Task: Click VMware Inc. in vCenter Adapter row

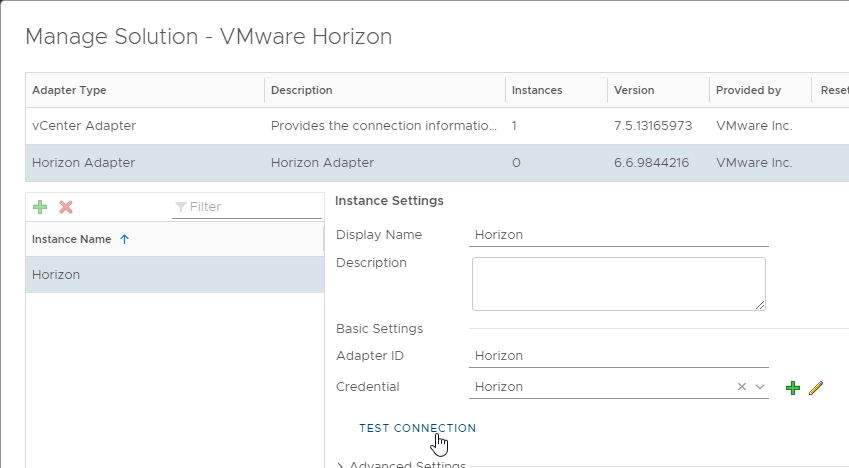Action: (754, 126)
